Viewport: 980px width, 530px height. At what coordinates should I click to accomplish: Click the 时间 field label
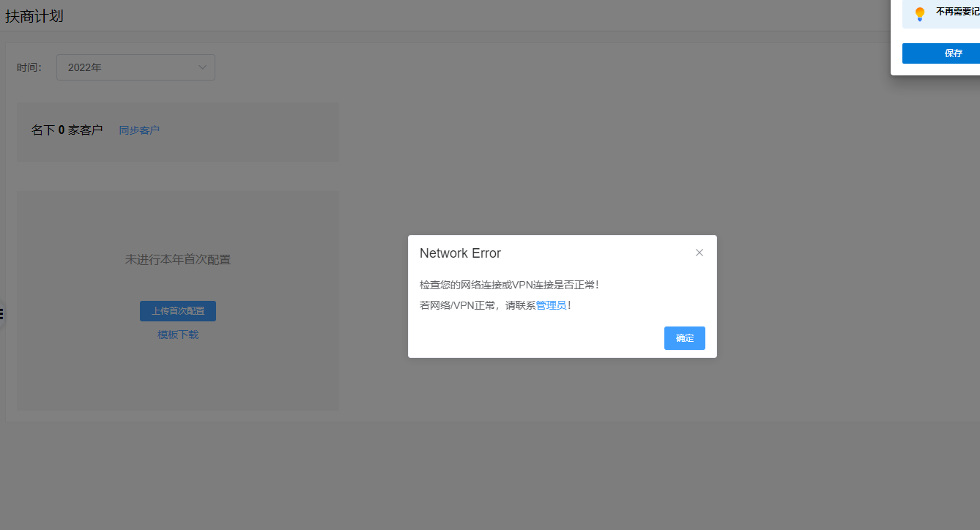click(x=29, y=67)
